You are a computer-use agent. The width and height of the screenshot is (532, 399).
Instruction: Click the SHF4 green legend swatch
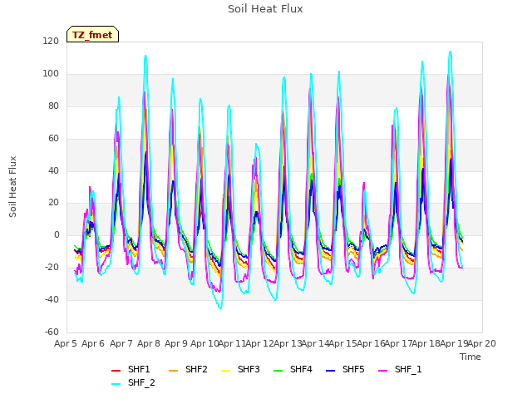tap(278, 371)
